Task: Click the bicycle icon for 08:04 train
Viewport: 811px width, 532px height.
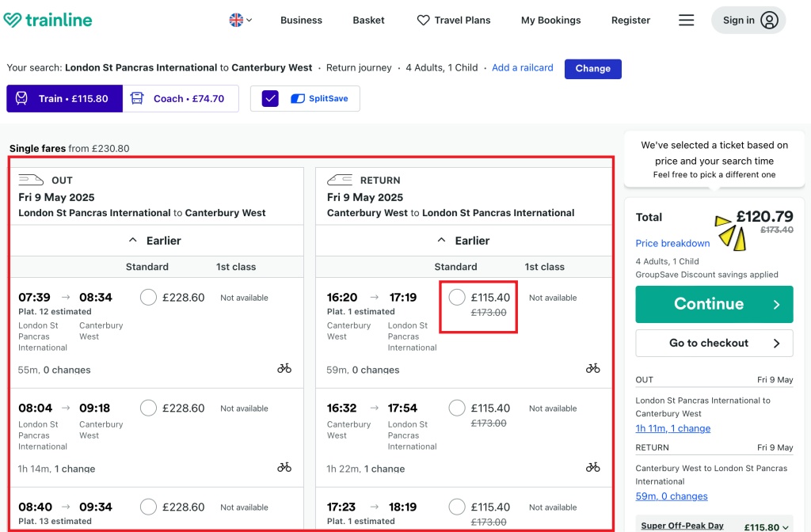Action: click(x=284, y=467)
